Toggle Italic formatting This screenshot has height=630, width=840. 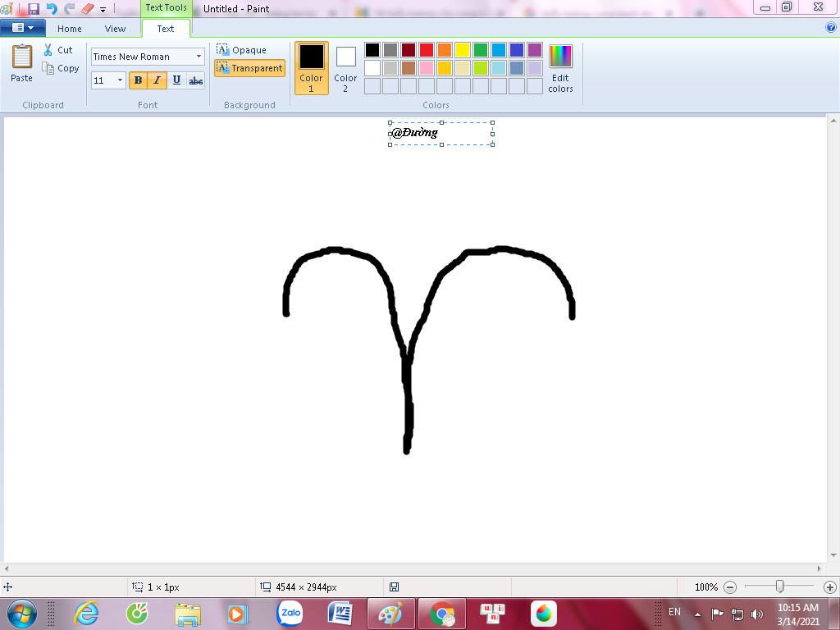pyautogui.click(x=157, y=80)
